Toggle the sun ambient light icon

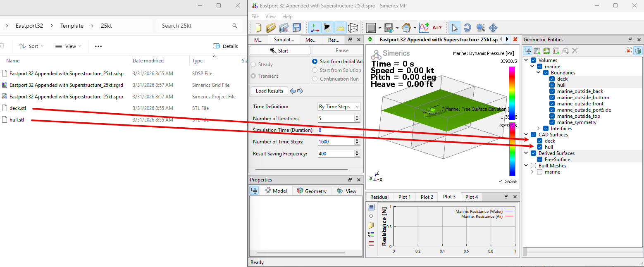(340, 28)
